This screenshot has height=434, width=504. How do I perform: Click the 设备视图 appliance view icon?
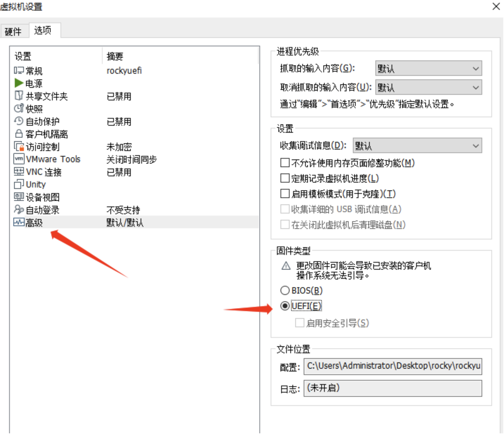tap(19, 197)
